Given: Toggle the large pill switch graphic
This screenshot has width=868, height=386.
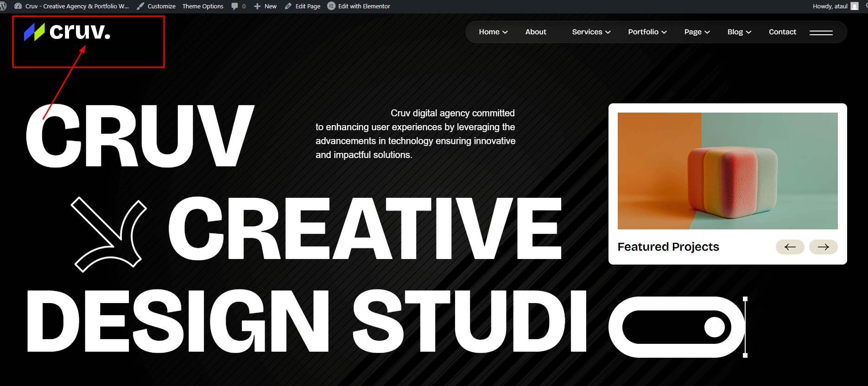Looking at the screenshot, I should point(677,327).
